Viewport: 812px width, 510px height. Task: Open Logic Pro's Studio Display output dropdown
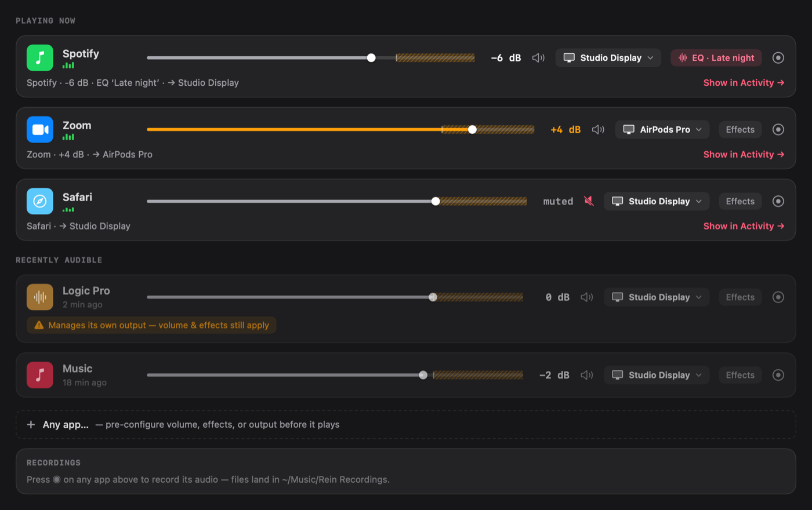[657, 297]
